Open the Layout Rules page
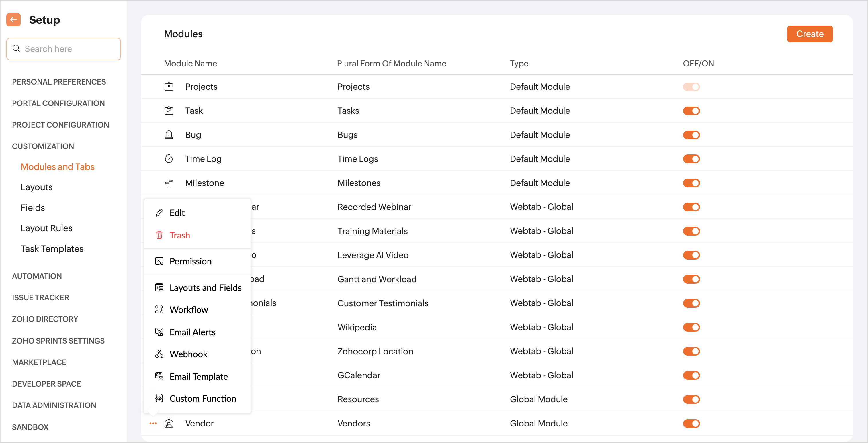The width and height of the screenshot is (868, 443). coord(46,228)
